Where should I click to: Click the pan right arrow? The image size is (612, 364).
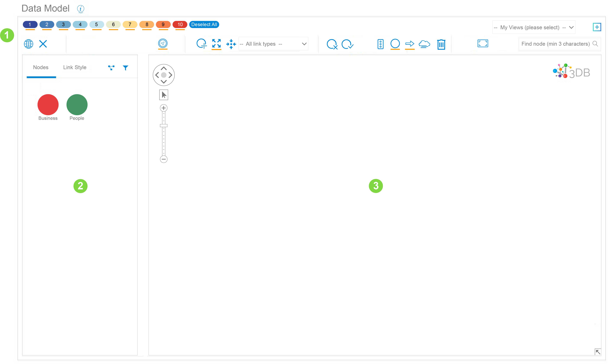170,75
